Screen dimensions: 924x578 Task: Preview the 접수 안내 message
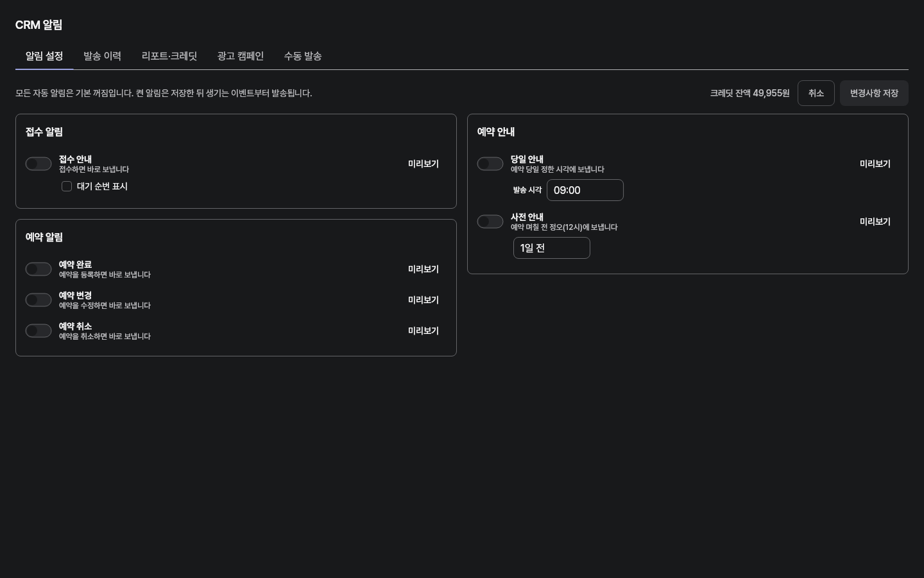pos(424,164)
